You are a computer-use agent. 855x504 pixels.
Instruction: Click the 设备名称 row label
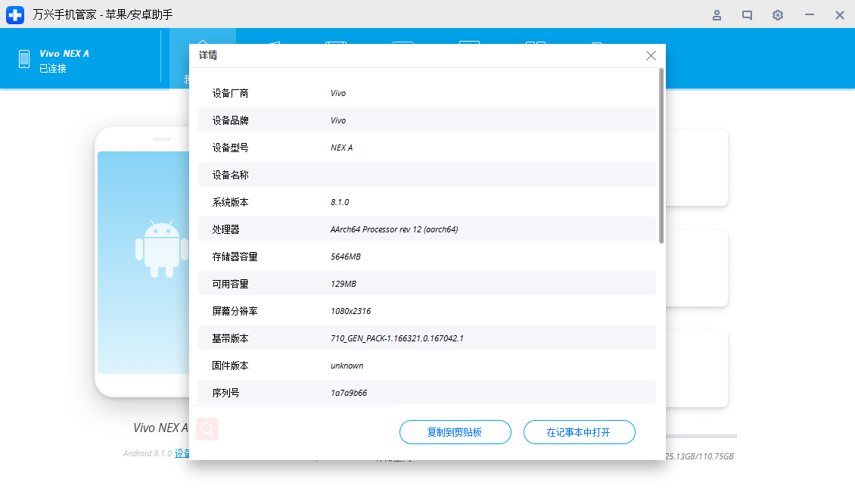click(x=230, y=175)
